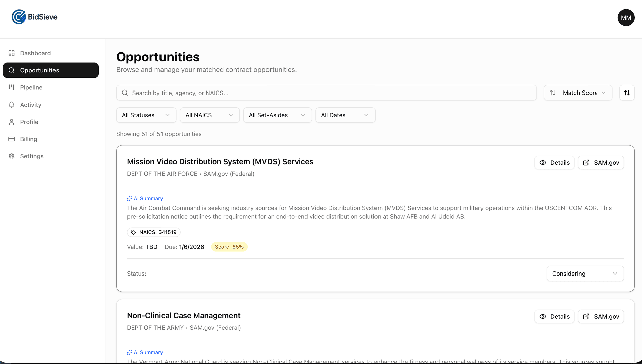Click the MM avatar menu
Screen dimensions: 642x364
point(626,18)
